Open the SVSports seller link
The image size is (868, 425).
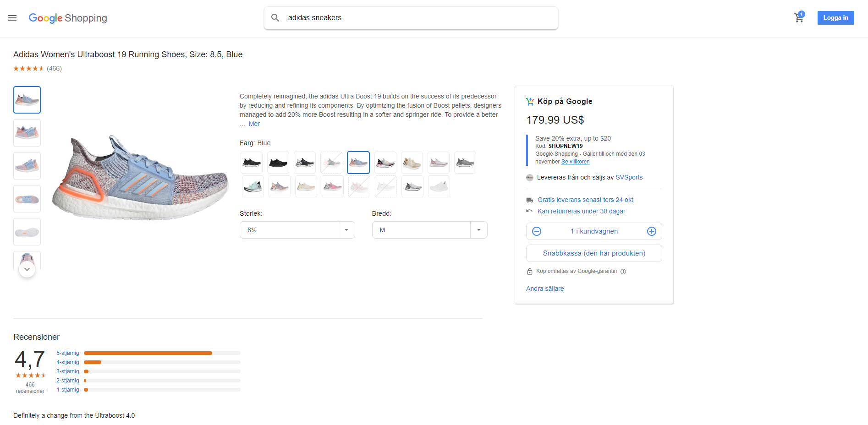(x=629, y=177)
